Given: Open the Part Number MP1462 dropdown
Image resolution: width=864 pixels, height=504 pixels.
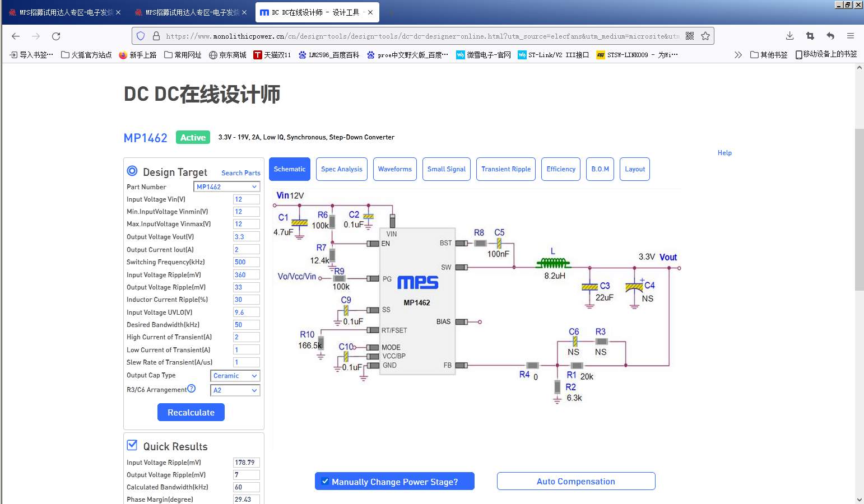Looking at the screenshot, I should pyautogui.click(x=226, y=186).
